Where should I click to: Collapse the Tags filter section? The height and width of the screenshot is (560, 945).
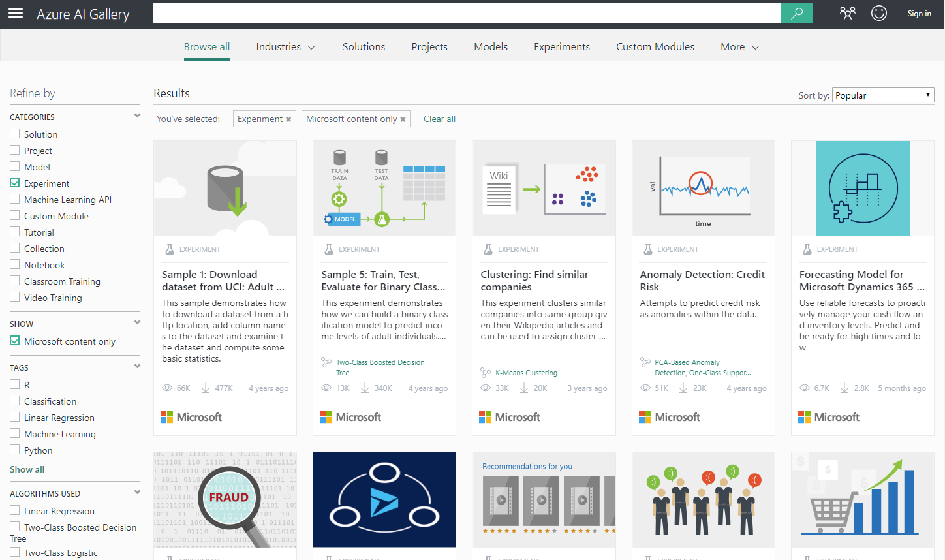[137, 366]
